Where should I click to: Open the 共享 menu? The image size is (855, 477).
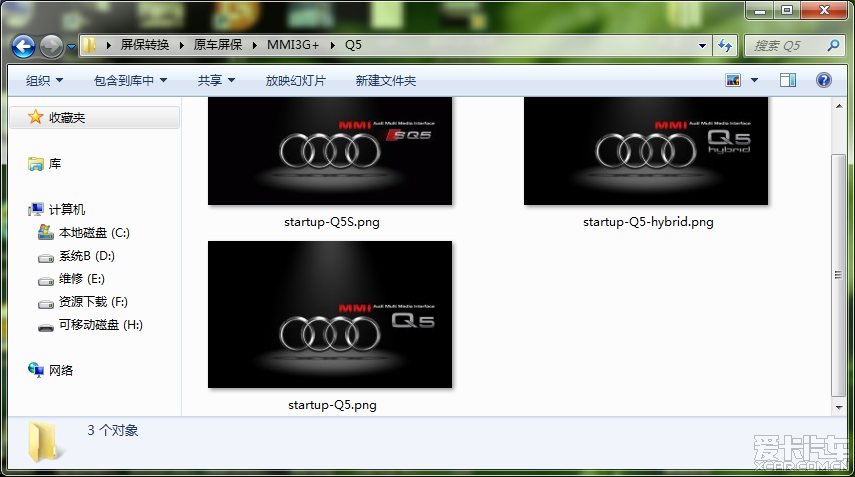(216, 81)
